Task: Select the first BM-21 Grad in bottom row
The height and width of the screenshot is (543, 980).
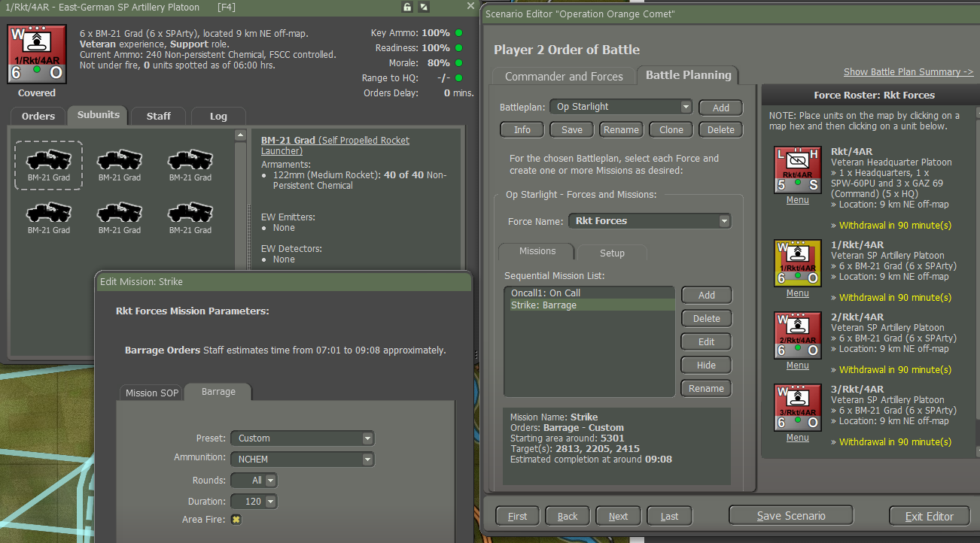Action: 49,217
